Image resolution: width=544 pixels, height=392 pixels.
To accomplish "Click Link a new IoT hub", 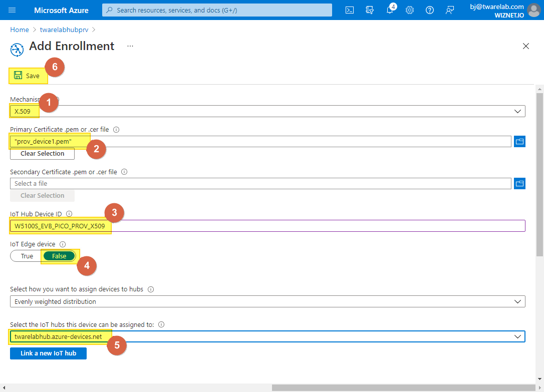I will [x=48, y=353].
